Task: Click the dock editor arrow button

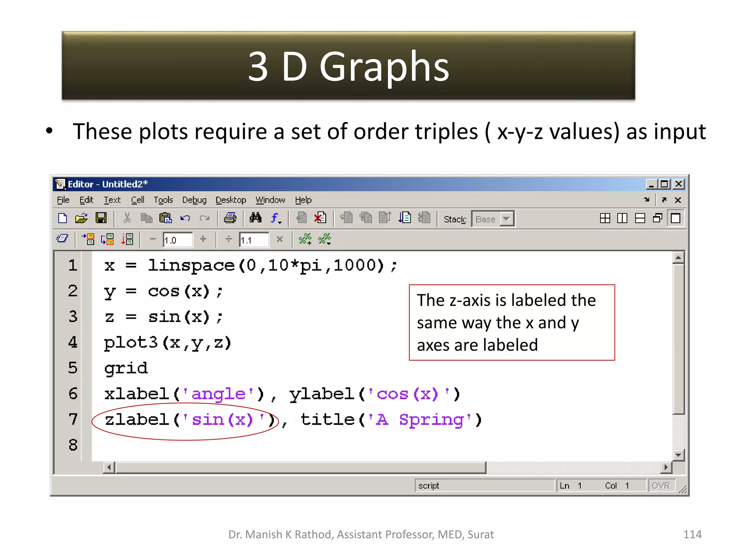Action: point(647,199)
